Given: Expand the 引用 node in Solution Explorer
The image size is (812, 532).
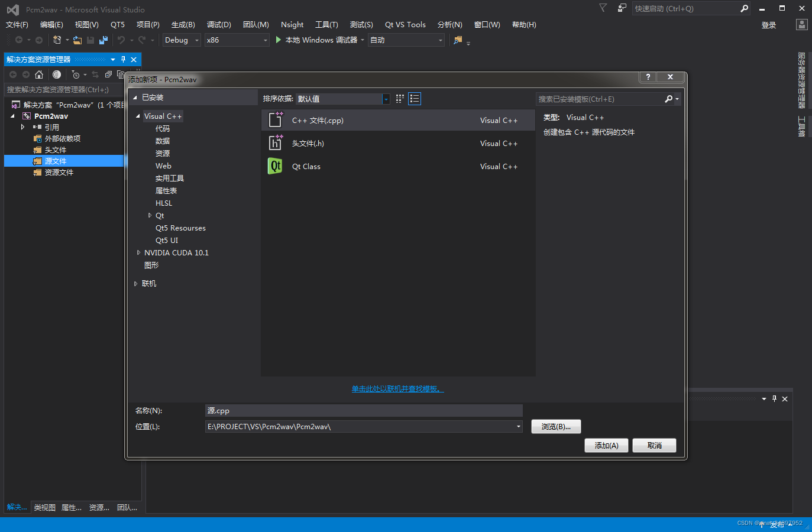Looking at the screenshot, I should coord(22,127).
